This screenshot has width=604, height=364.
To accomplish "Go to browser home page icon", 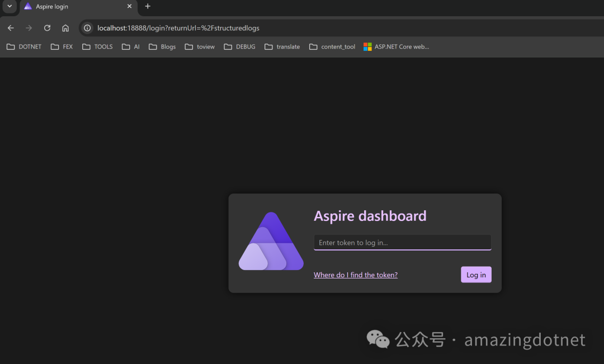I will pyautogui.click(x=65, y=28).
